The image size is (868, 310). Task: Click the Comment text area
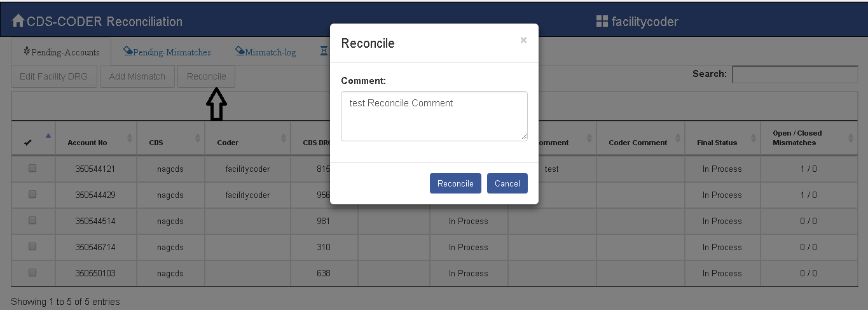click(x=434, y=116)
